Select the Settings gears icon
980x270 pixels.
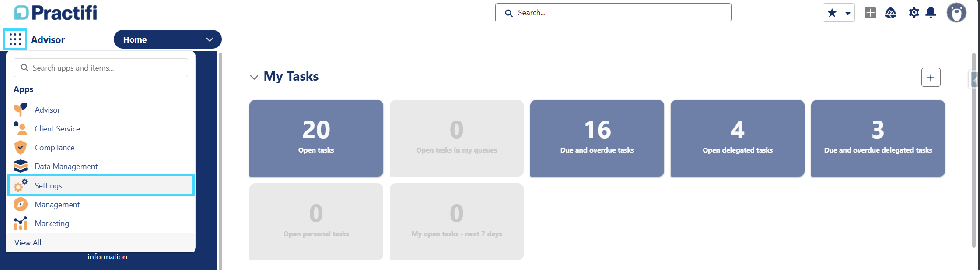(21, 185)
